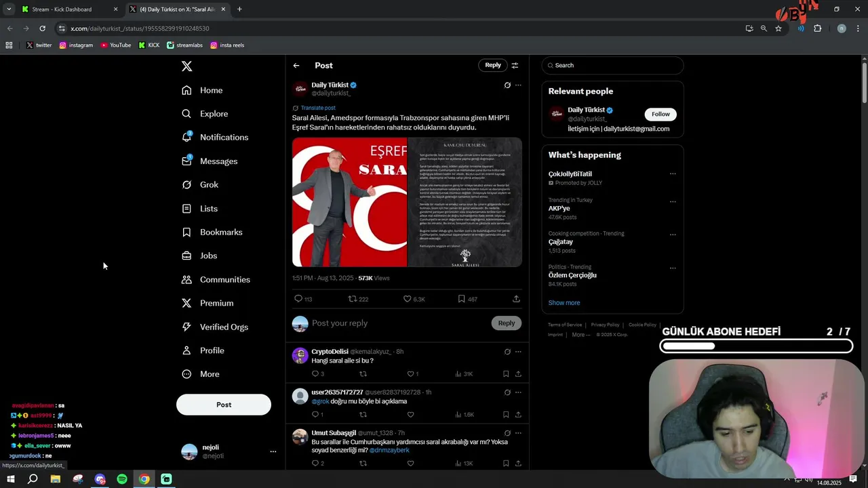
Task: Repost the post with 222 reposts
Action: (x=352, y=299)
